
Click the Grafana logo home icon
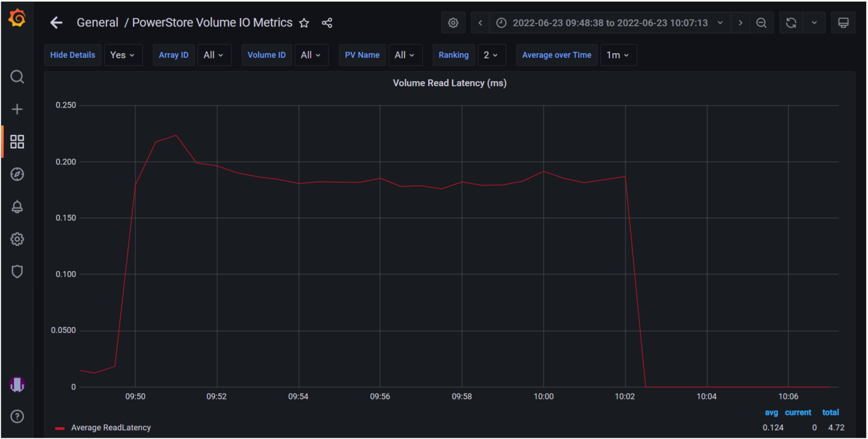coord(17,19)
